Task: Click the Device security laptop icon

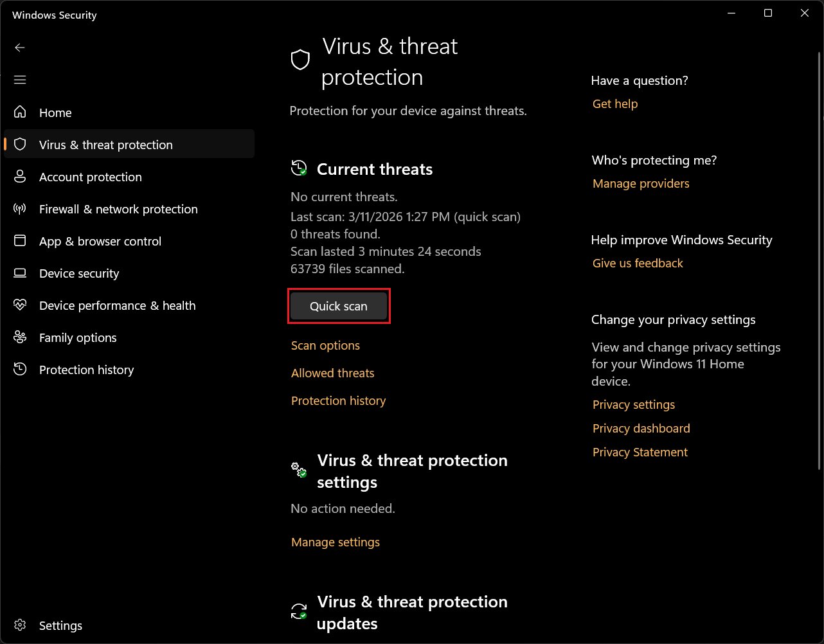Action: [20, 273]
